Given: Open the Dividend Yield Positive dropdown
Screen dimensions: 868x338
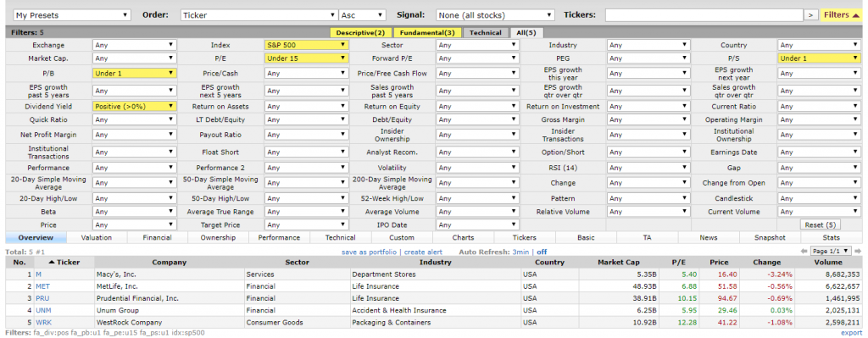Looking at the screenshot, I should (x=135, y=106).
